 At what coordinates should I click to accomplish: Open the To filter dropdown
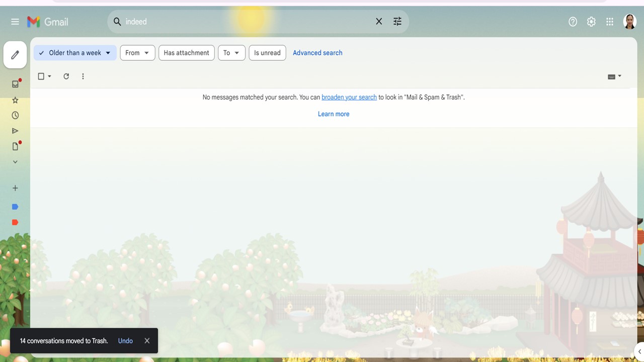click(232, 53)
